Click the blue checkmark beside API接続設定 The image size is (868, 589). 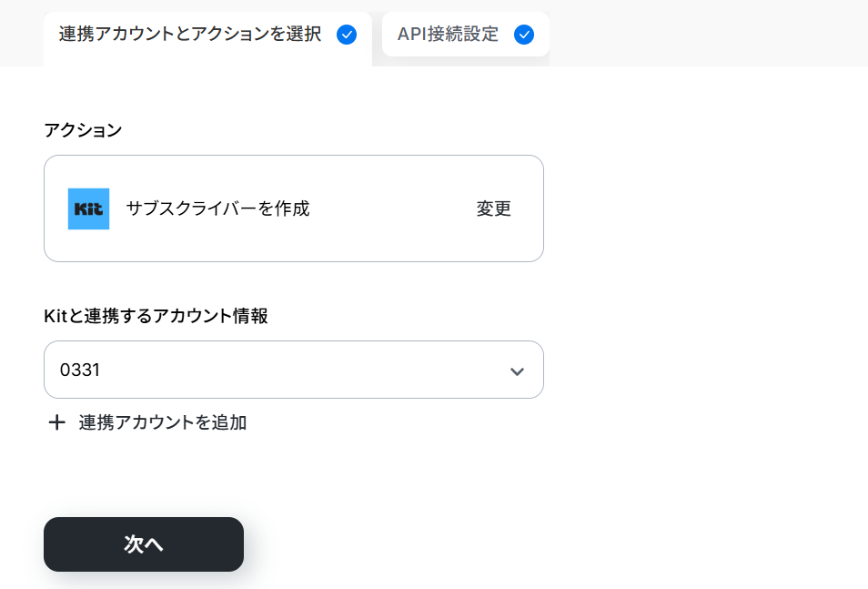coord(523,35)
